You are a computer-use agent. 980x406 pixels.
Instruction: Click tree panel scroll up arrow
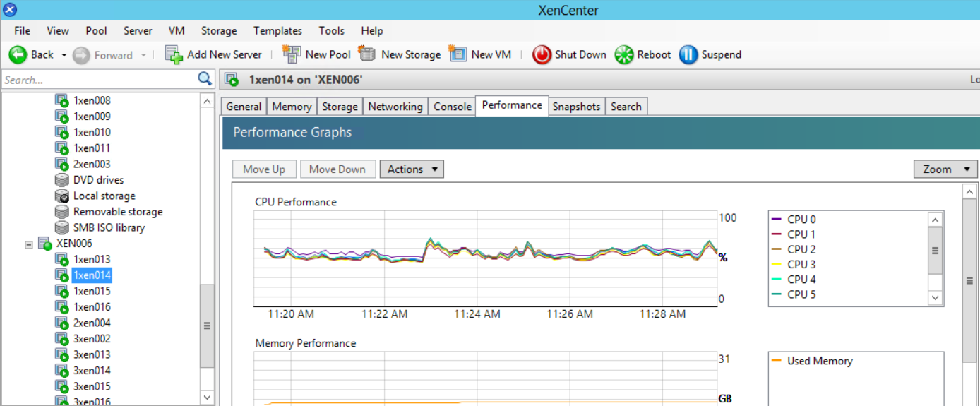[x=207, y=102]
